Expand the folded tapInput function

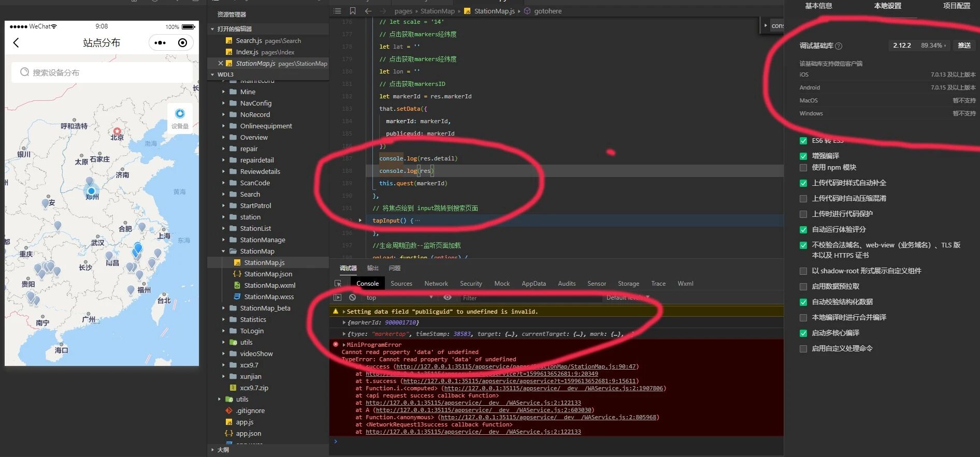pyautogui.click(x=360, y=220)
